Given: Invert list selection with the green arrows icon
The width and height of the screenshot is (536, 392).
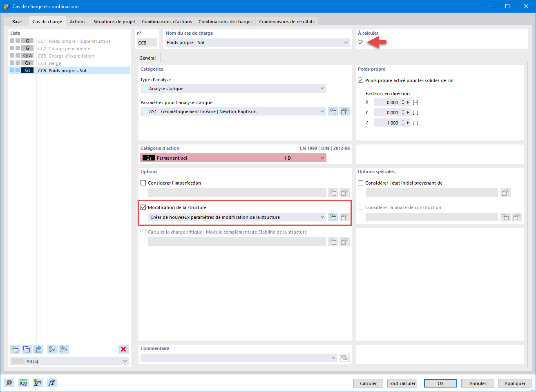Looking at the screenshot, I should [x=64, y=349].
